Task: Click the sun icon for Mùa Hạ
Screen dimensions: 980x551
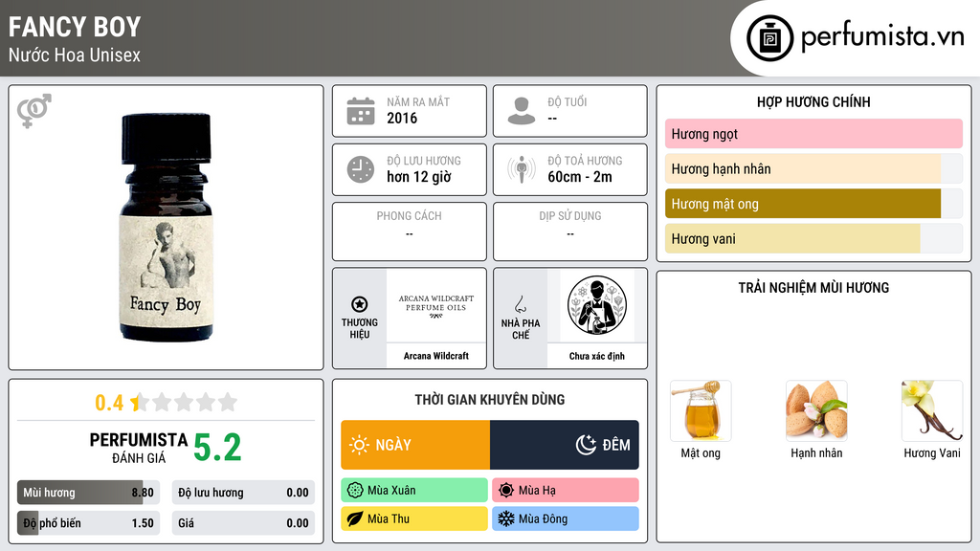Action: pyautogui.click(x=506, y=491)
